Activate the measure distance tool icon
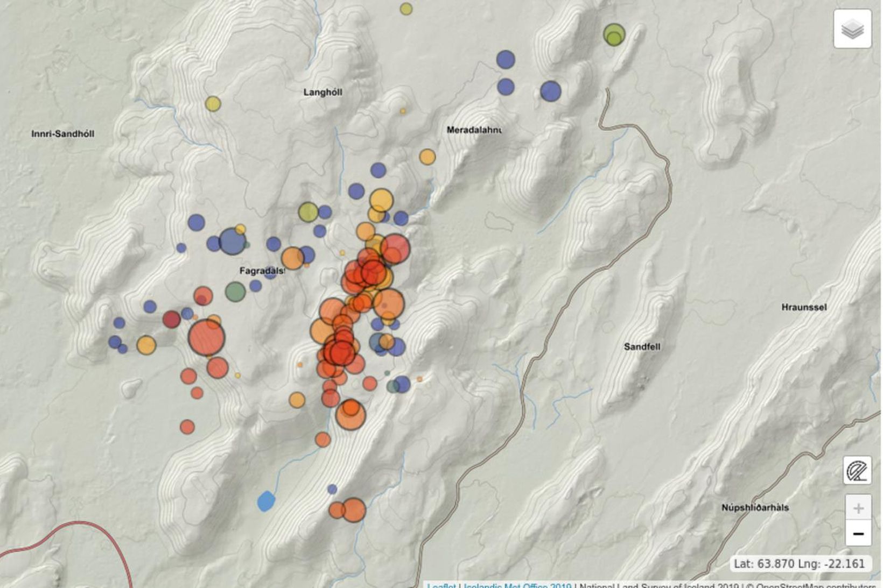 [857, 471]
